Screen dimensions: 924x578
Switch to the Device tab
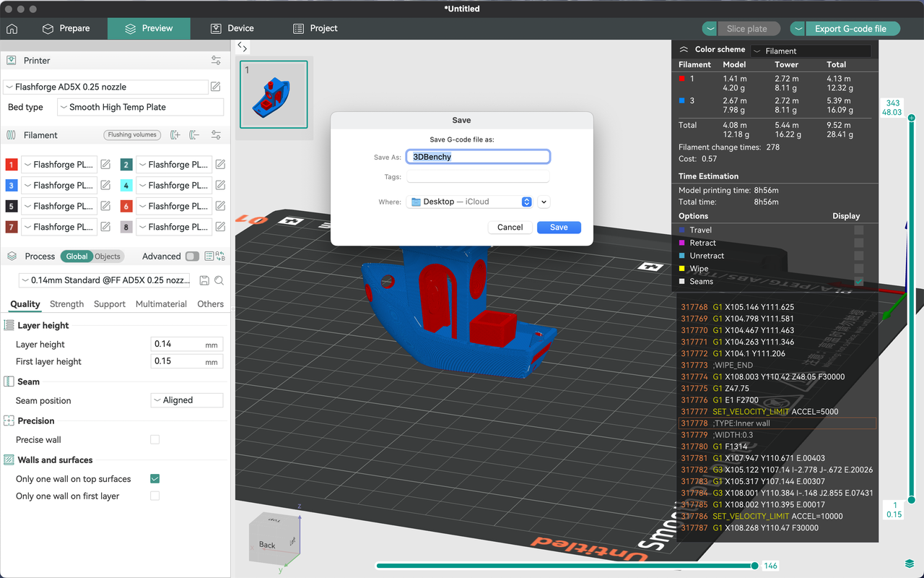point(232,29)
